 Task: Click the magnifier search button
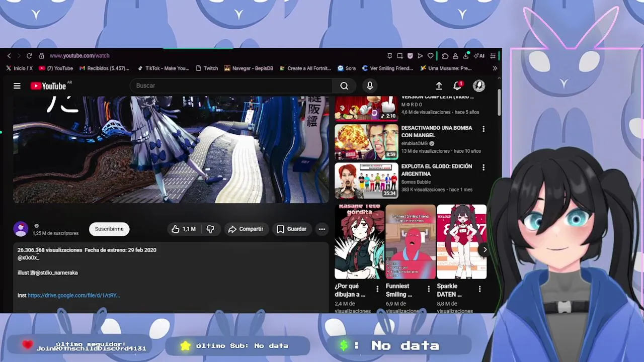[x=344, y=86]
